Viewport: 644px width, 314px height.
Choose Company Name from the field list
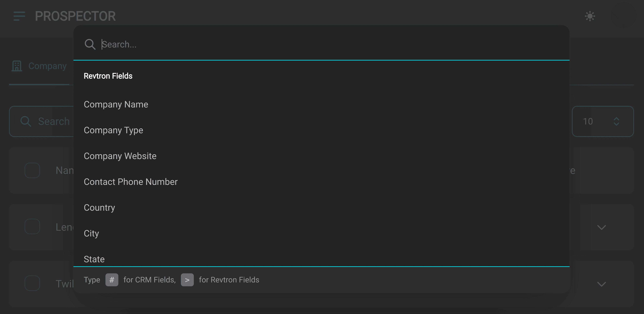click(116, 104)
